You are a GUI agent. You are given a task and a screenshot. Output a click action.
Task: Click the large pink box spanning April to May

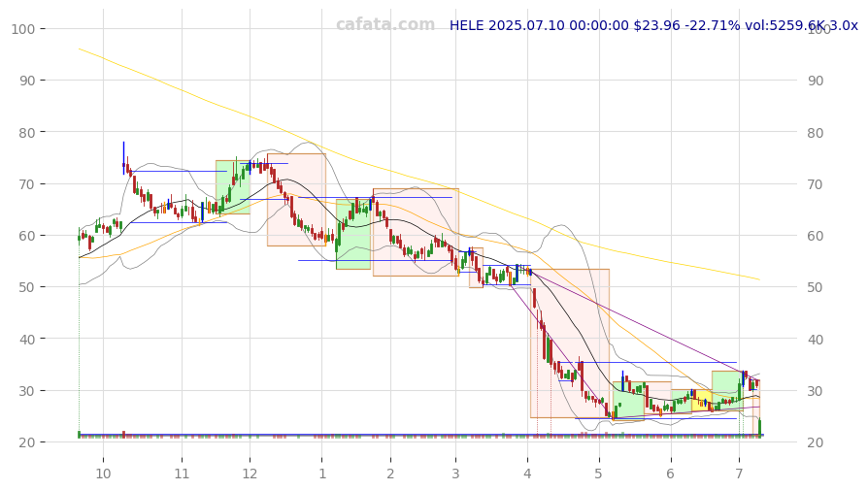pyautogui.click(x=570, y=343)
